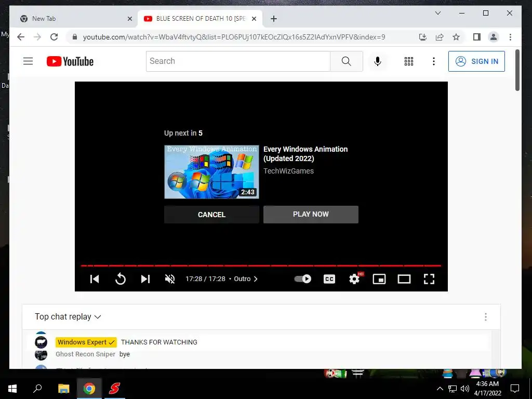Click the red video progress bar
532x399 pixels.
tap(261, 265)
